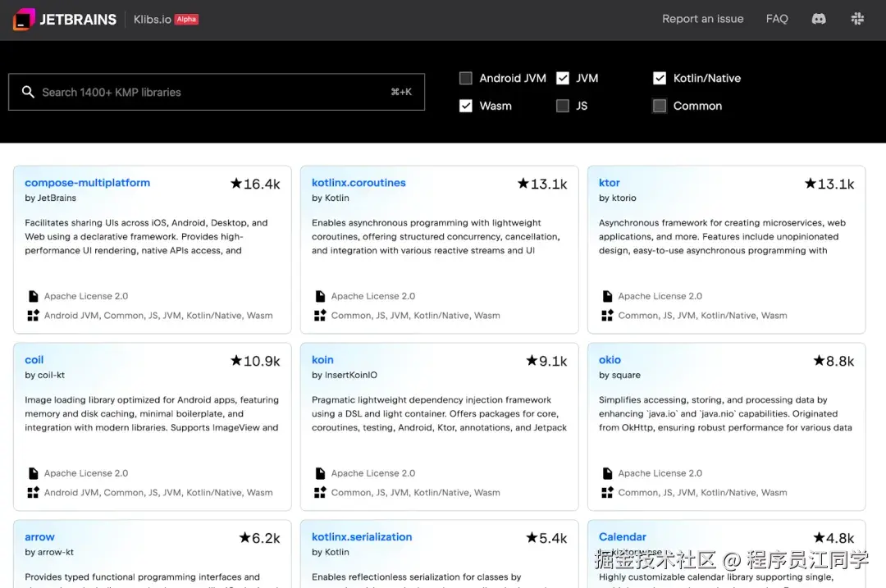This screenshot has width=886, height=588.
Task: Click Apache License 2.0 on koin card
Action: 373,472
